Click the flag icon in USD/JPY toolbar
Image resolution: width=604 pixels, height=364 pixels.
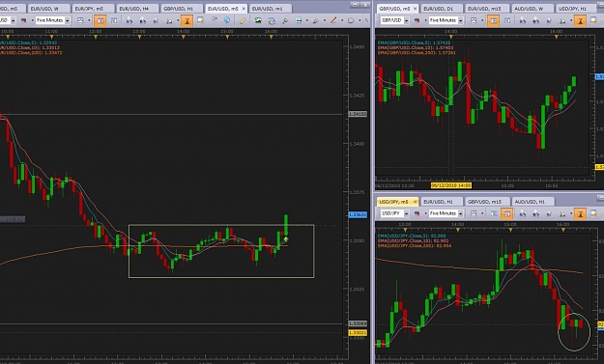pos(417,213)
